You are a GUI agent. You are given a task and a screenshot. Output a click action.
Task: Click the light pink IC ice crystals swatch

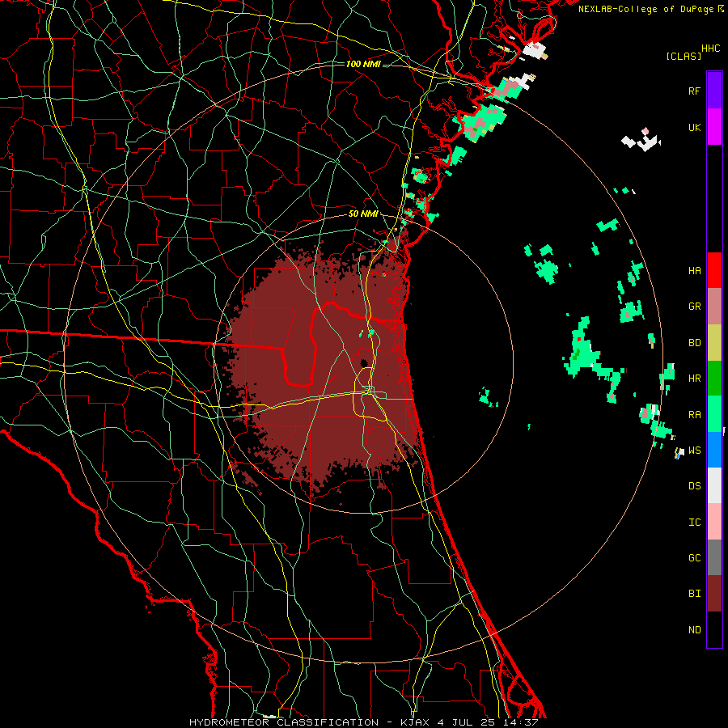714,522
